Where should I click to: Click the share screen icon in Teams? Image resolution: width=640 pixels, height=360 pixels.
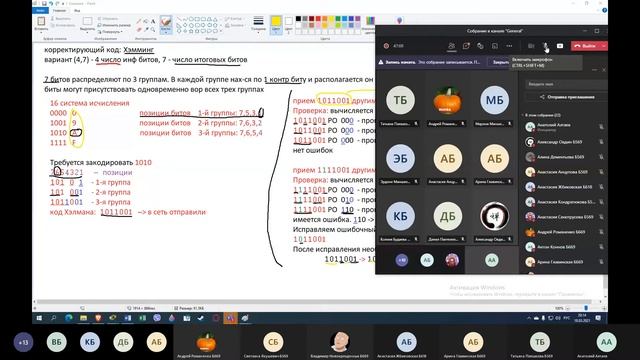tap(560, 46)
